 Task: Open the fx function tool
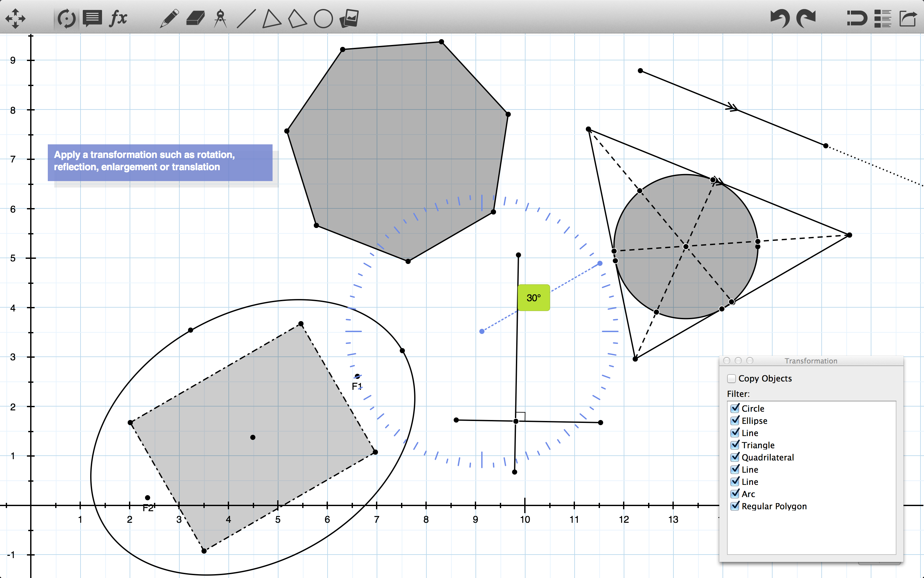click(118, 18)
